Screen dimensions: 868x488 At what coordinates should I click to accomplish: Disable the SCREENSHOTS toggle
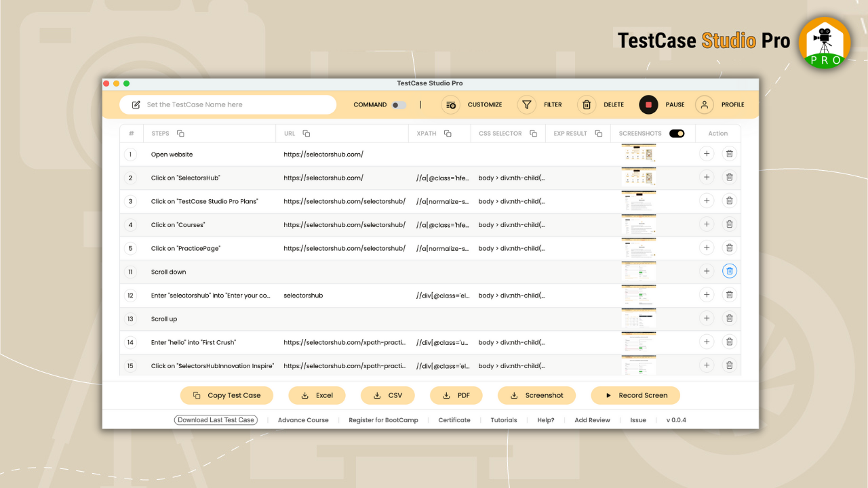677,133
